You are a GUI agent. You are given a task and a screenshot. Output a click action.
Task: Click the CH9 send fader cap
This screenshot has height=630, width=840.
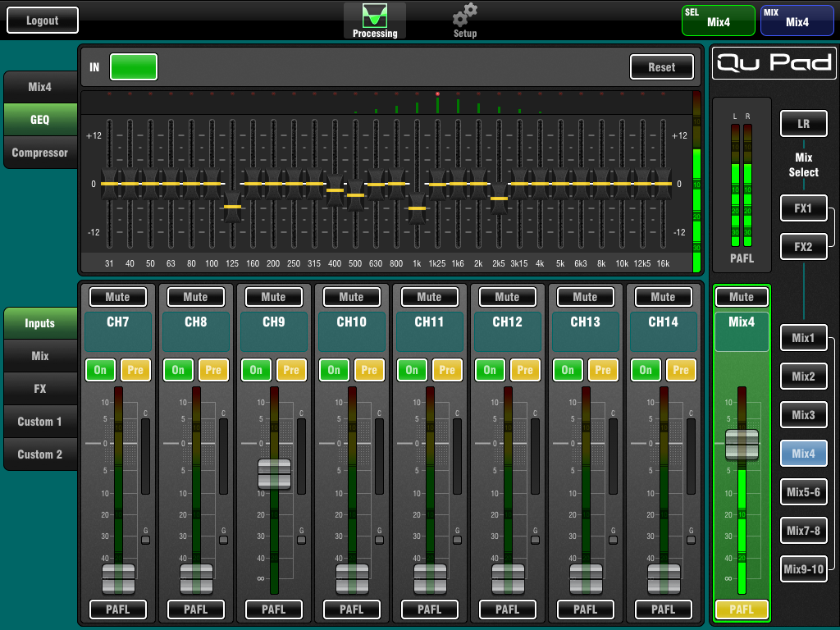(x=274, y=474)
